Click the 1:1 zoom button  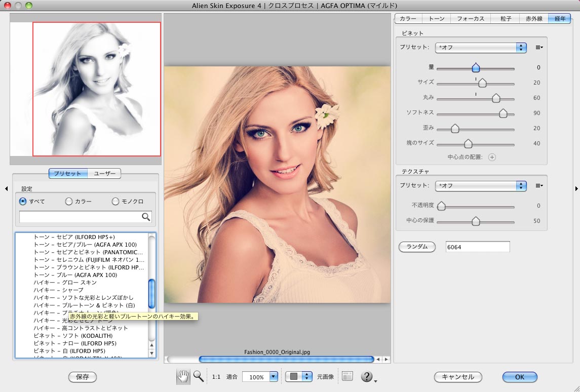(x=216, y=377)
